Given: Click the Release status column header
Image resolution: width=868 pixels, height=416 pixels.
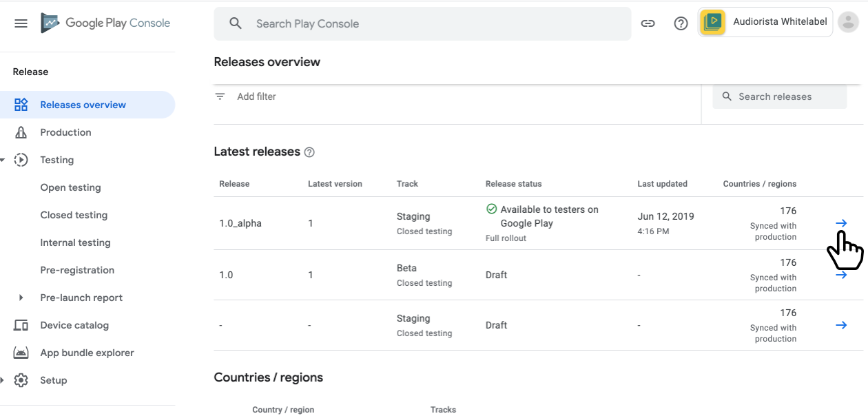Looking at the screenshot, I should click(513, 184).
